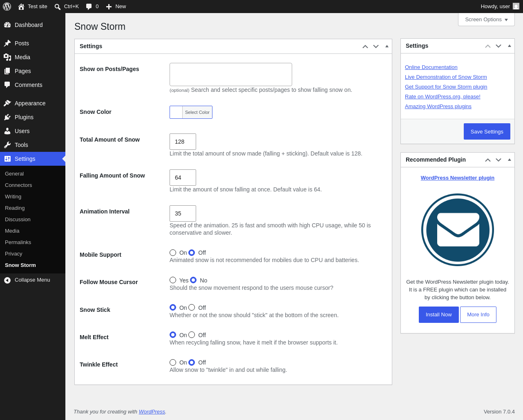Choose Yes for Follow Mouse Cursor

click(x=173, y=280)
